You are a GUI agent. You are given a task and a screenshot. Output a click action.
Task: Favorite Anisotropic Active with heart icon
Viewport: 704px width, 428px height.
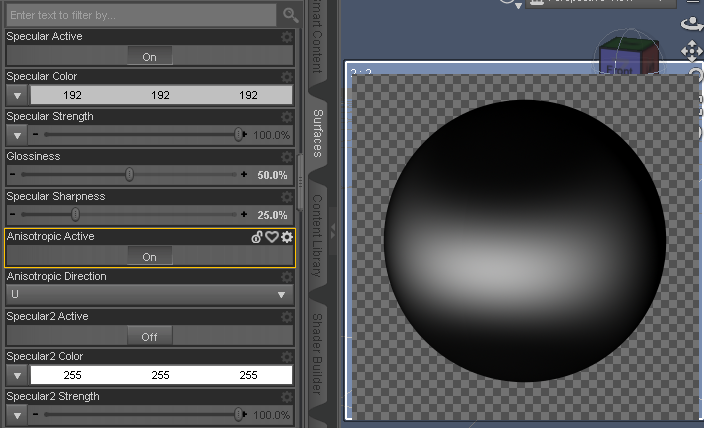[272, 237]
